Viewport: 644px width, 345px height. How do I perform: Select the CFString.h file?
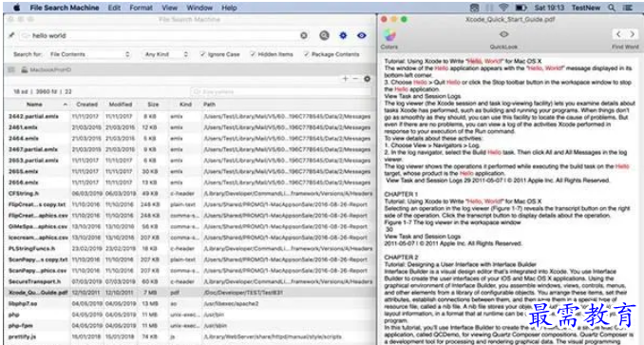(24, 194)
